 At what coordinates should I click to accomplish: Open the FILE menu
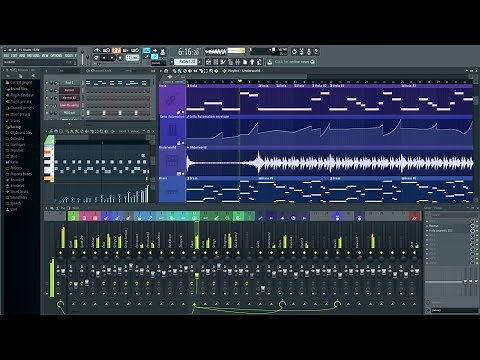[x=6, y=56]
